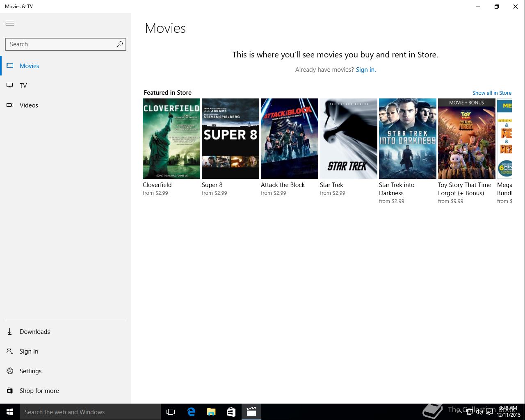The image size is (525, 420).
Task: Open the Movies section label
Action: pos(30,66)
